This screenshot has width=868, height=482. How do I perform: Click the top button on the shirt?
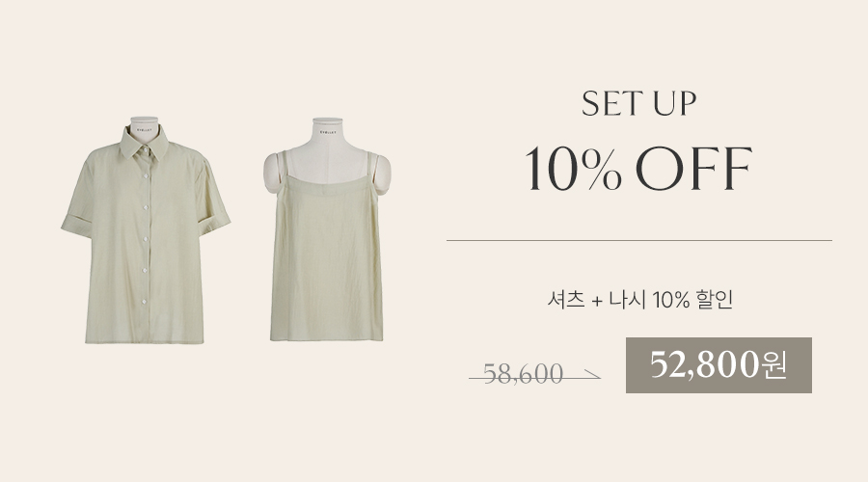[145, 149]
